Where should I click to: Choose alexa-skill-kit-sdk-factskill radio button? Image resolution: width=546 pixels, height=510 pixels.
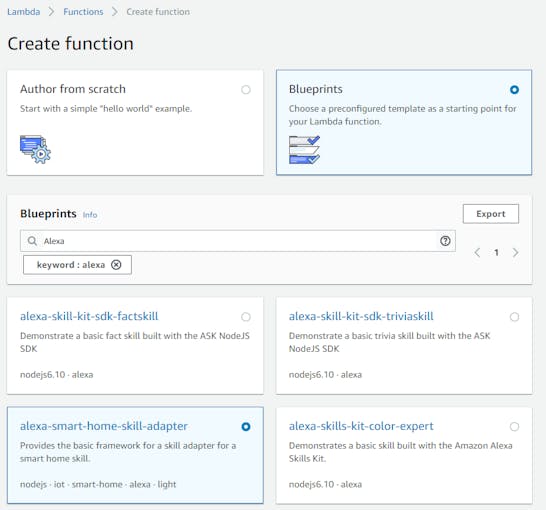tap(246, 317)
